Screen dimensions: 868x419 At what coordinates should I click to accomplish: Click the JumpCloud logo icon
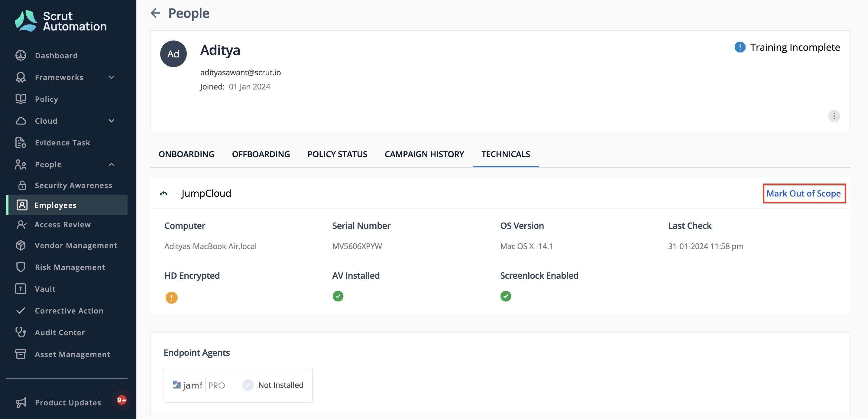click(x=164, y=193)
